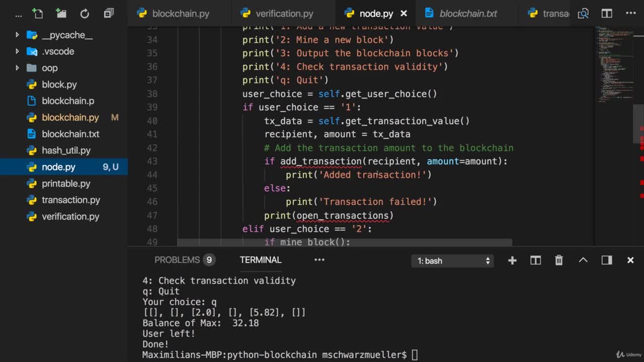The width and height of the screenshot is (644, 362).
Task: Create a new terminal with plus icon
Action: pos(512,260)
